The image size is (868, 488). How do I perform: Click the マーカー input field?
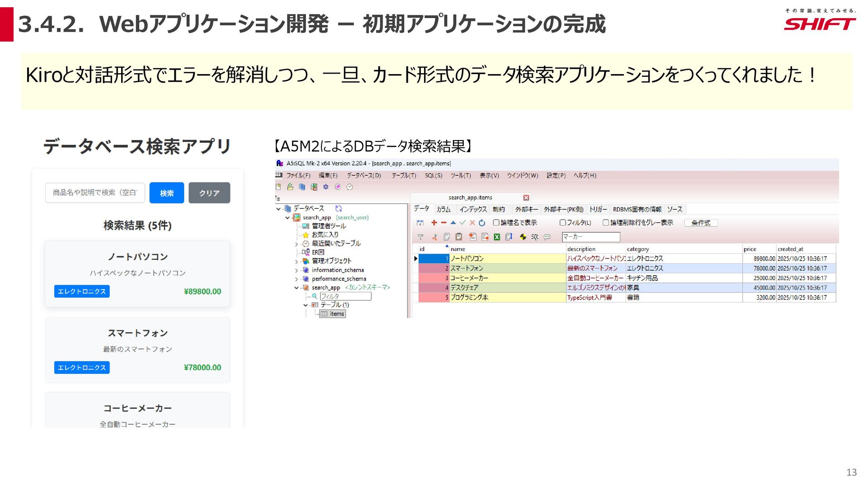590,237
